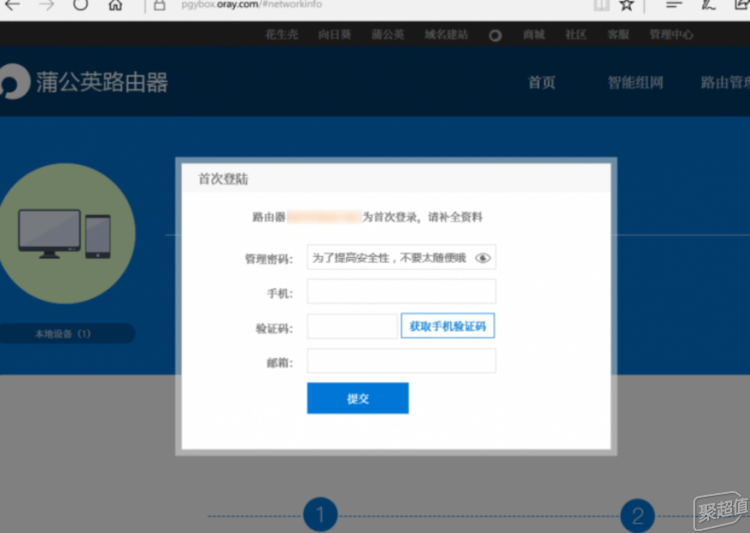The image size is (750, 533).
Task: Open reading view book icon
Action: [x=601, y=5]
